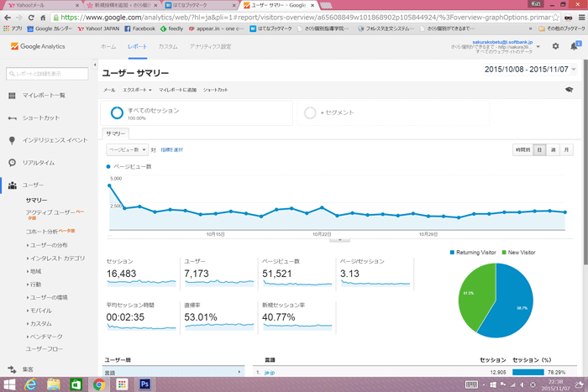Open the settings gear in Analytics header
Image resolution: width=588 pixels, height=392 pixels.
555,46
